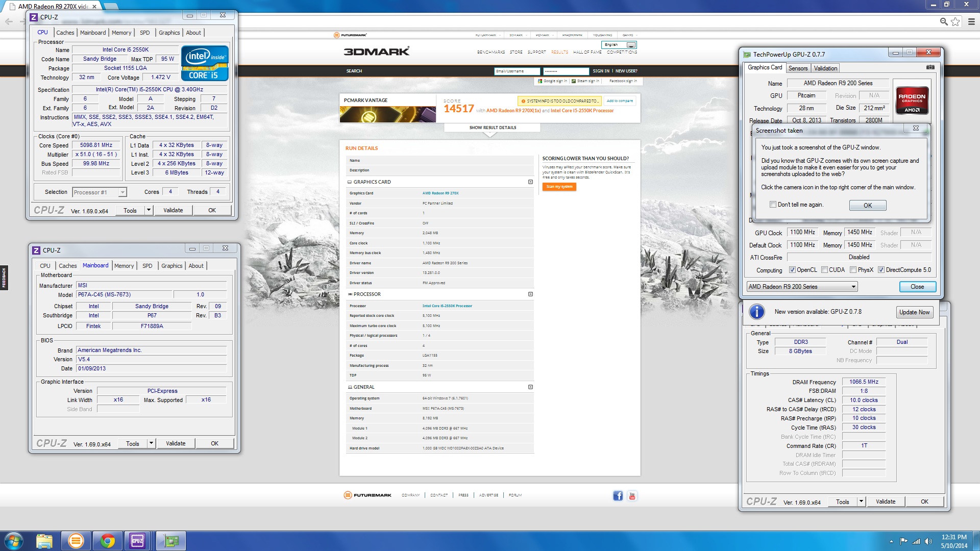Image resolution: width=980 pixels, height=551 pixels.
Task: Toggle the DirectCompute 5.0 checkbox
Action: [881, 270]
